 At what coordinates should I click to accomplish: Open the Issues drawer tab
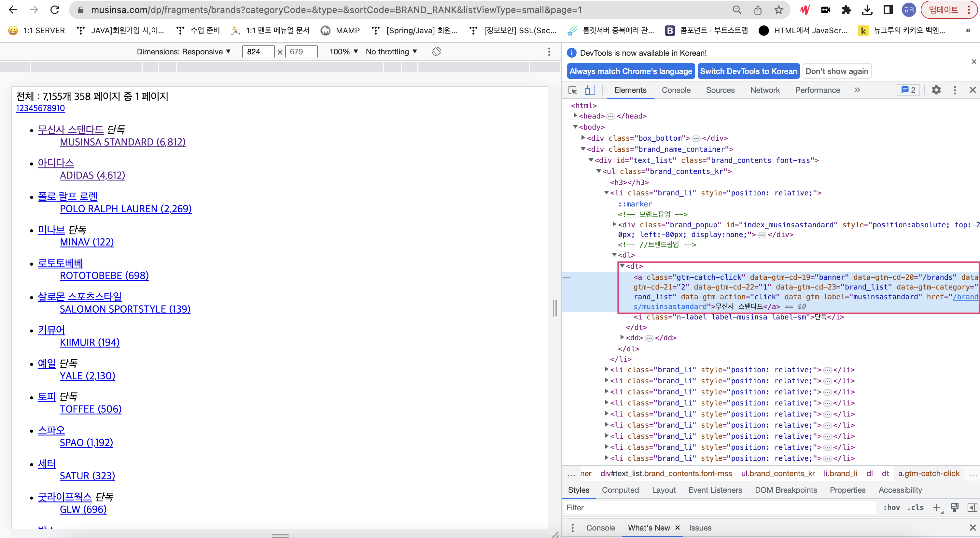click(x=700, y=528)
